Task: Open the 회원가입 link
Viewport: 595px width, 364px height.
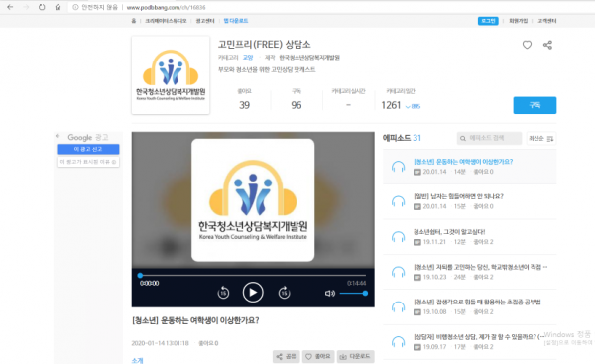Action: [518, 21]
